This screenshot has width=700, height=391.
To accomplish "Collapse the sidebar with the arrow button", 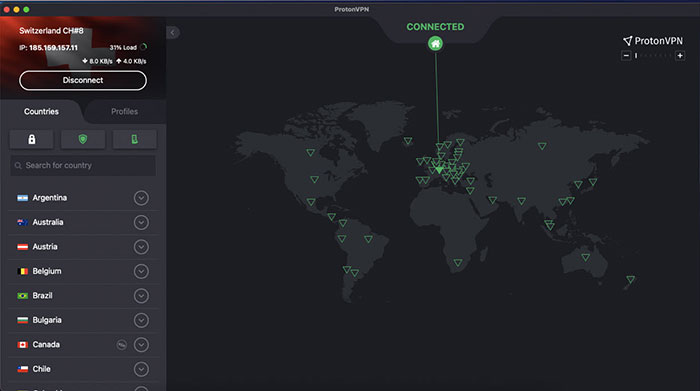I will (172, 33).
